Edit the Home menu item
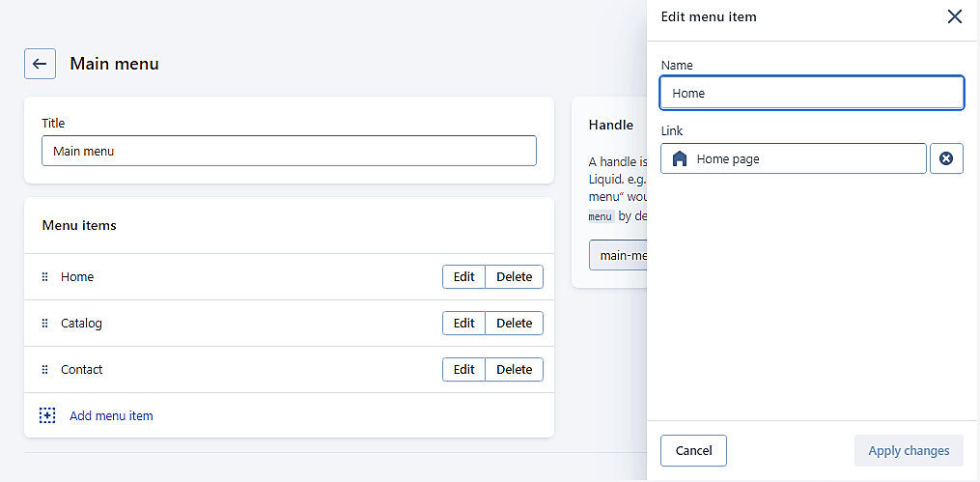The width and height of the screenshot is (980, 482). pos(463,277)
